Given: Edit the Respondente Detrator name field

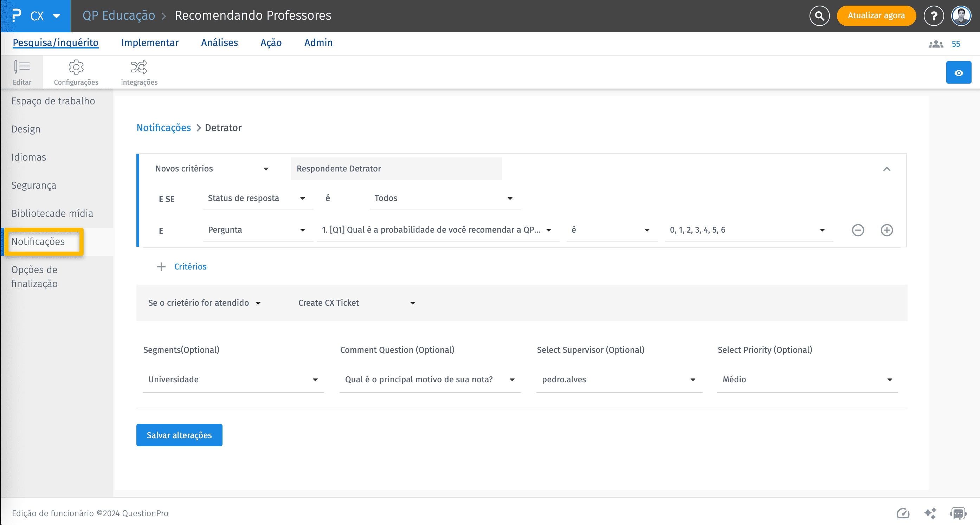Looking at the screenshot, I should [x=396, y=169].
